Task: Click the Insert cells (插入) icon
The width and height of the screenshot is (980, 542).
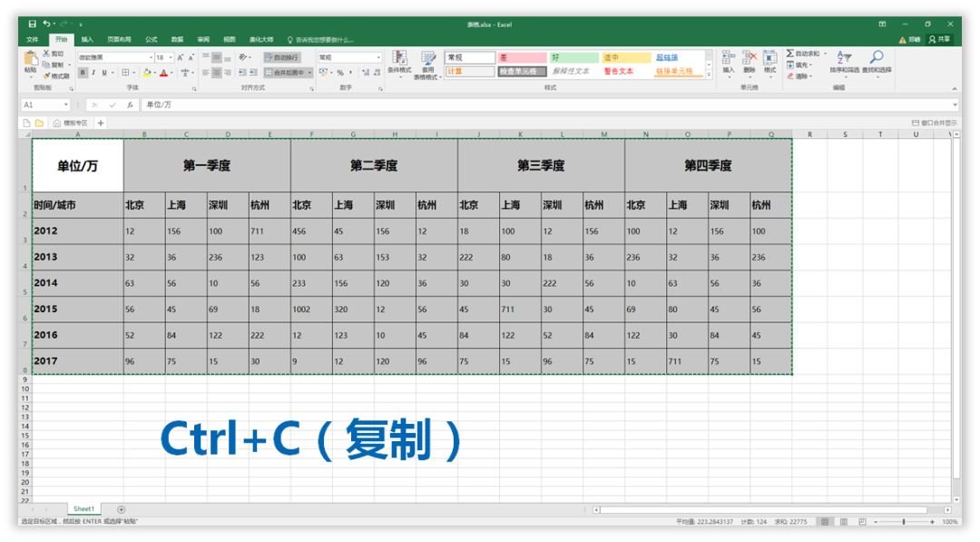Action: [x=728, y=57]
